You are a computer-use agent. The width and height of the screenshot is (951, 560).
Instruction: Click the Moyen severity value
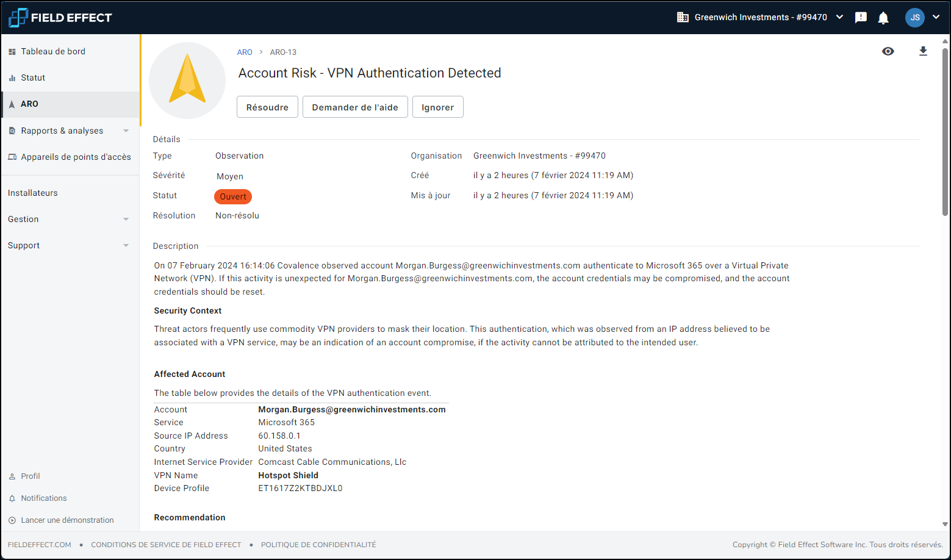tap(230, 176)
